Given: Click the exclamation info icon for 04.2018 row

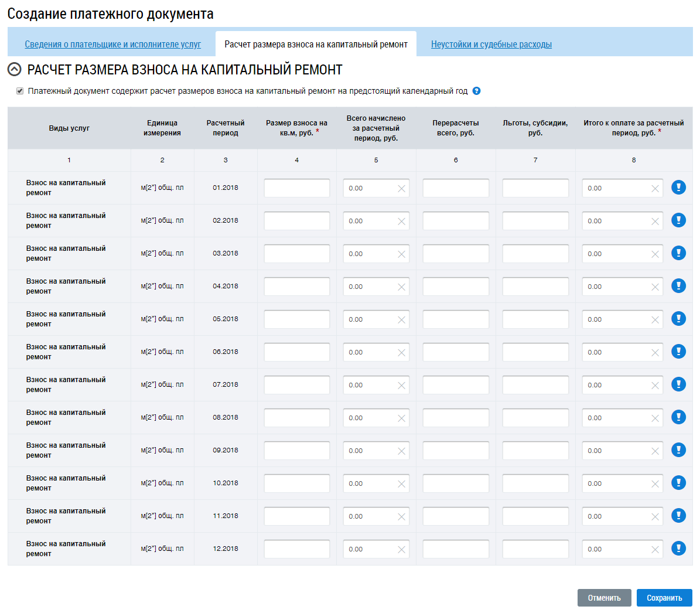Looking at the screenshot, I should [x=678, y=286].
